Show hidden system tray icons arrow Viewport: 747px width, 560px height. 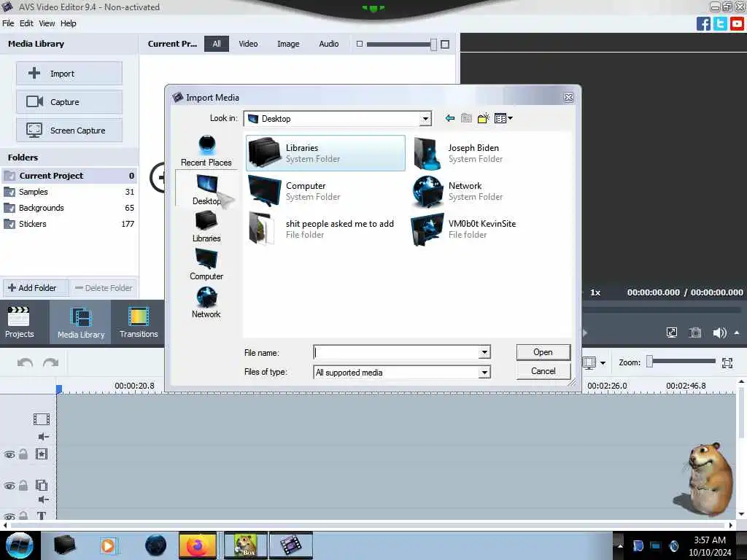[620, 545]
